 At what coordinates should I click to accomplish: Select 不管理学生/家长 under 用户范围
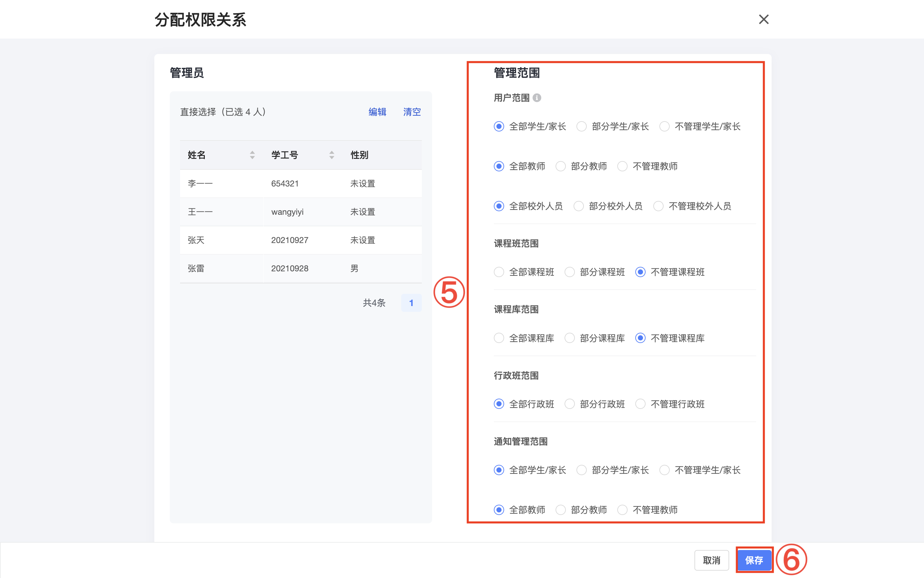(665, 127)
